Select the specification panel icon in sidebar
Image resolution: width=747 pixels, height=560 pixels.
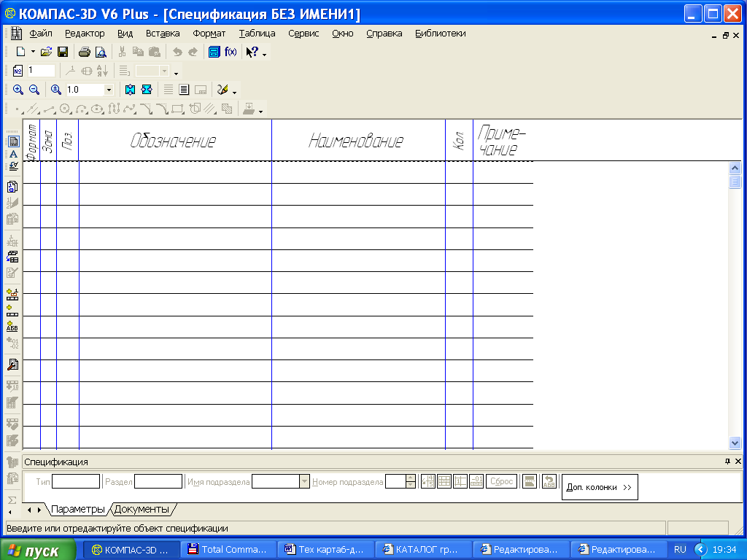[13, 141]
